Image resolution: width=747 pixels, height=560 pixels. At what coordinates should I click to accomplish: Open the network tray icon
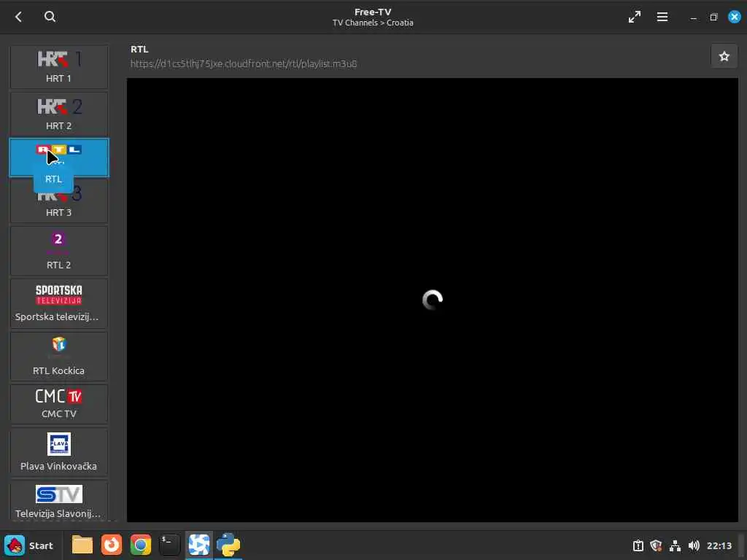click(x=675, y=545)
